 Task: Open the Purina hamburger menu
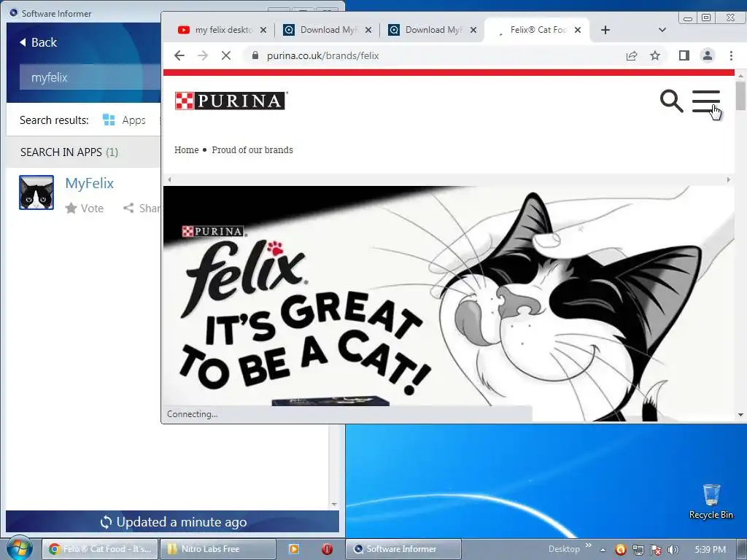pyautogui.click(x=705, y=101)
